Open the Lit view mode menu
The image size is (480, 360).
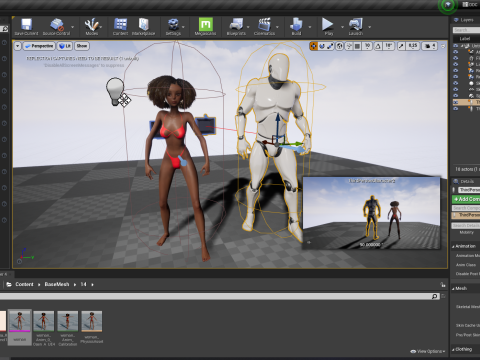pos(65,46)
